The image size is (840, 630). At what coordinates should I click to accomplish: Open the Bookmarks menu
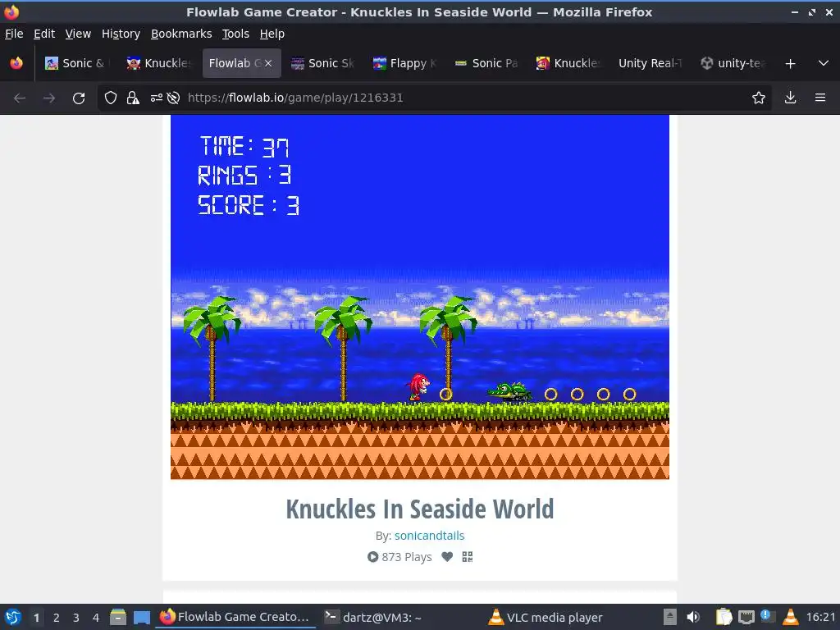[x=181, y=34]
